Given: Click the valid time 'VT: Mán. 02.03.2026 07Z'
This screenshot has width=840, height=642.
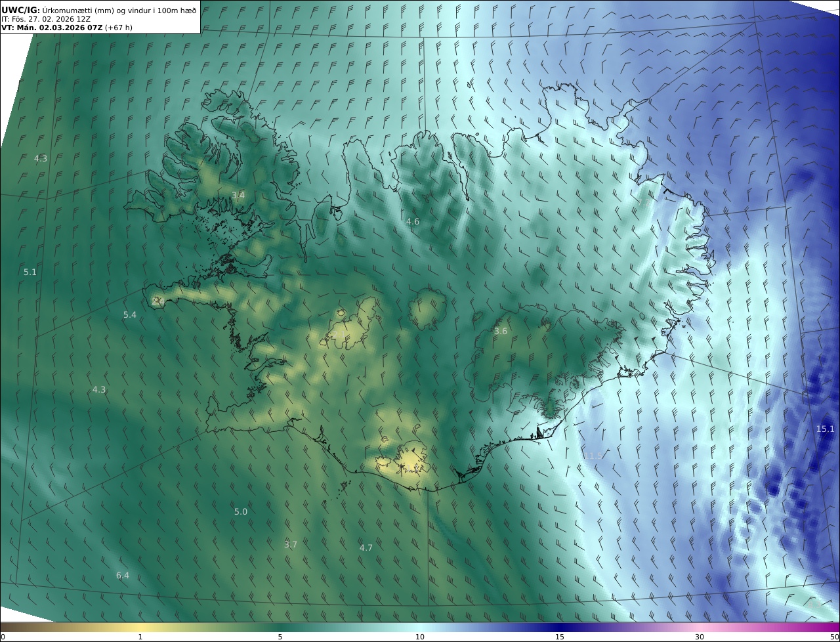Looking at the screenshot, I should 52,28.
